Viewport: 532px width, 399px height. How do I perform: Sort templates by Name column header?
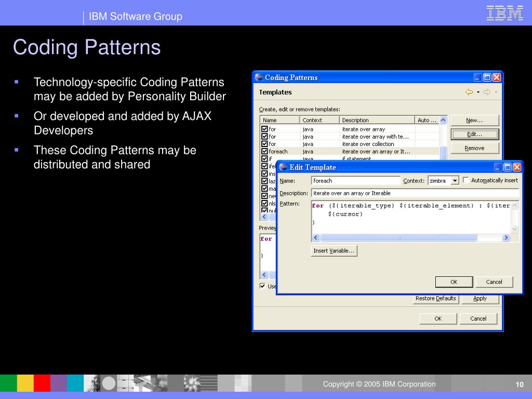[280, 120]
